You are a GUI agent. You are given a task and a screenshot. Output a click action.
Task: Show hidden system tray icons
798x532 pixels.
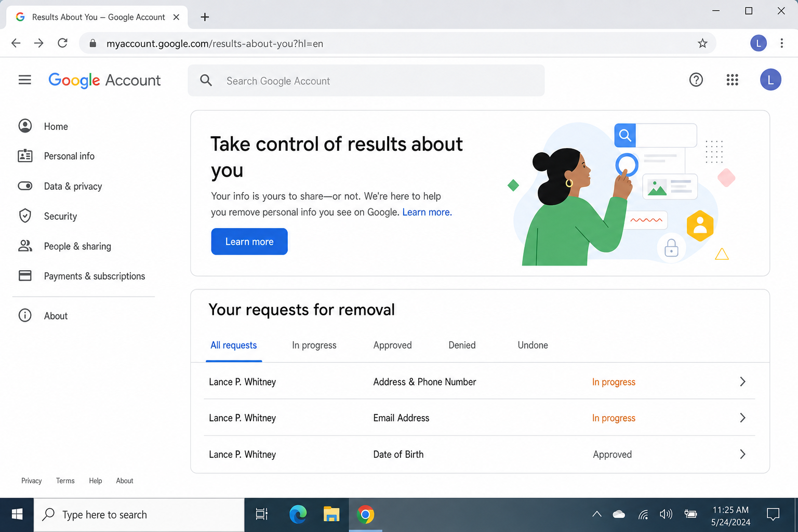tap(597, 514)
